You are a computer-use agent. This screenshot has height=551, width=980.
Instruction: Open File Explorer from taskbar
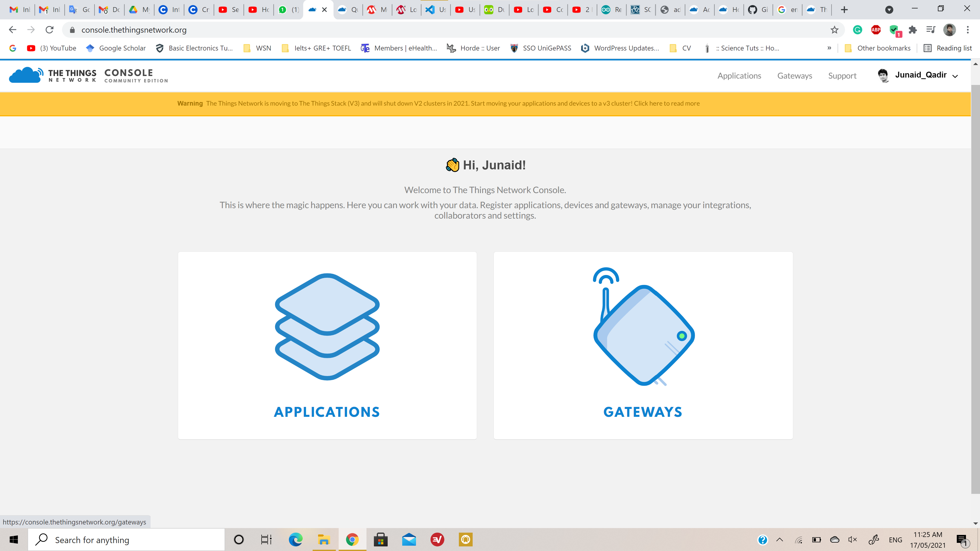(324, 540)
